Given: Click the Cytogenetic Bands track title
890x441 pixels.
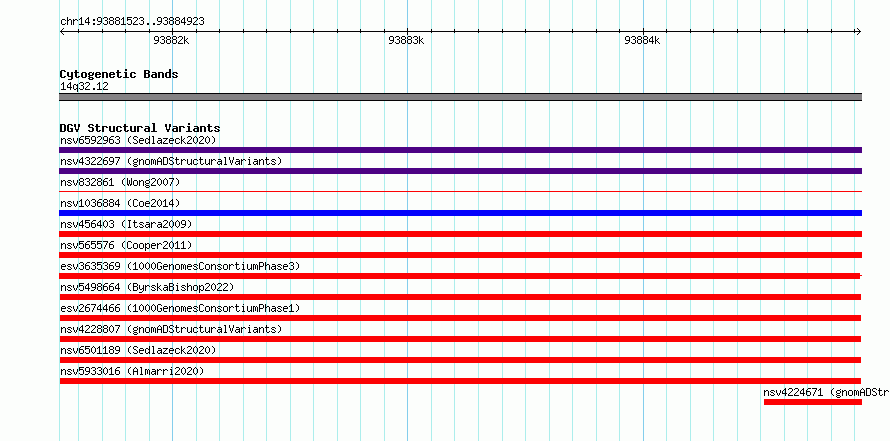Looking at the screenshot, I should point(119,74).
